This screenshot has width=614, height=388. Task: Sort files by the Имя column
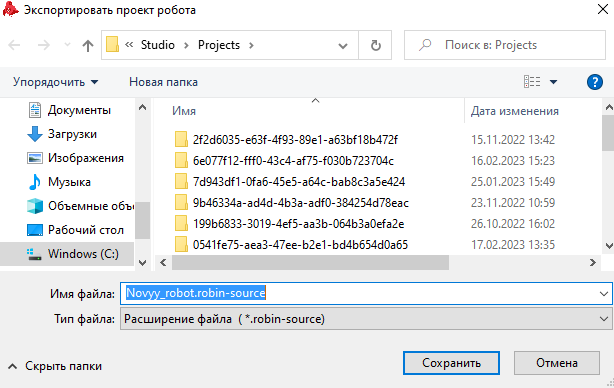[184, 111]
